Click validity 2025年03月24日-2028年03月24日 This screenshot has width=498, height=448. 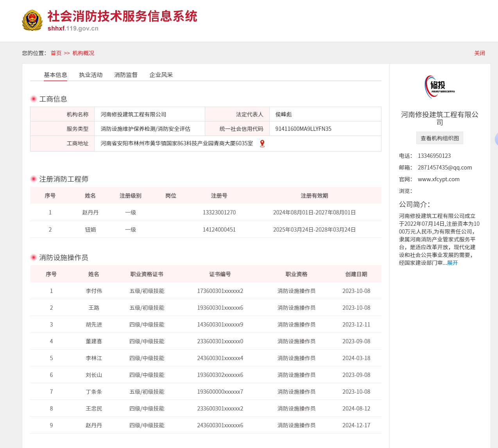coord(314,230)
